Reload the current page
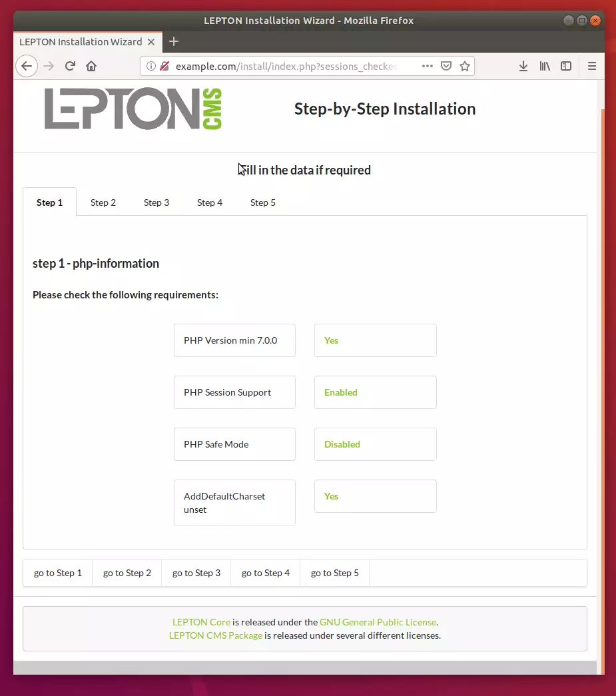616x696 pixels. [70, 66]
